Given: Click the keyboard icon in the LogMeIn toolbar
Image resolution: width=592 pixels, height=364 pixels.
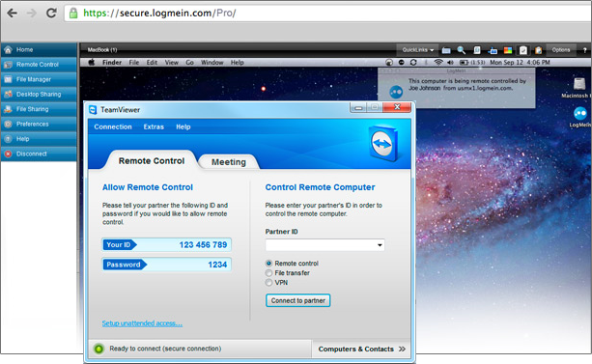Looking at the screenshot, I should click(446, 50).
